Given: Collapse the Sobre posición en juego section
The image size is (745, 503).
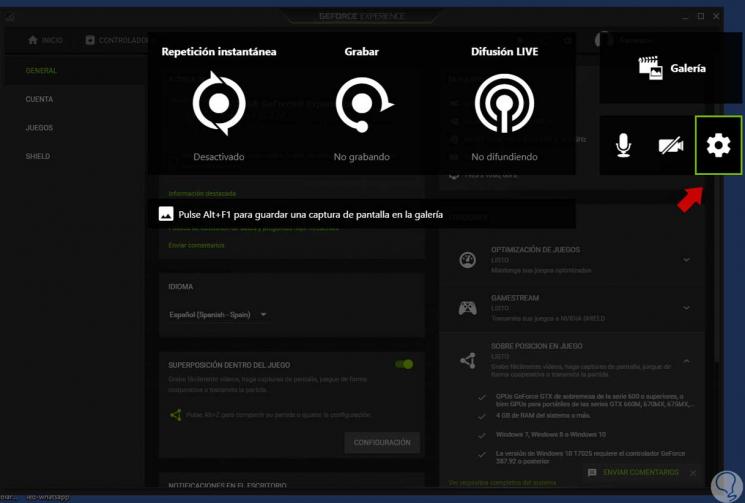Looking at the screenshot, I should 686,361.
